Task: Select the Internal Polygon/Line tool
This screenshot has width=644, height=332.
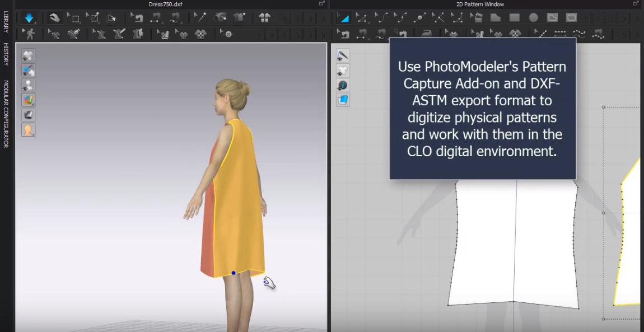Action: 552,18
